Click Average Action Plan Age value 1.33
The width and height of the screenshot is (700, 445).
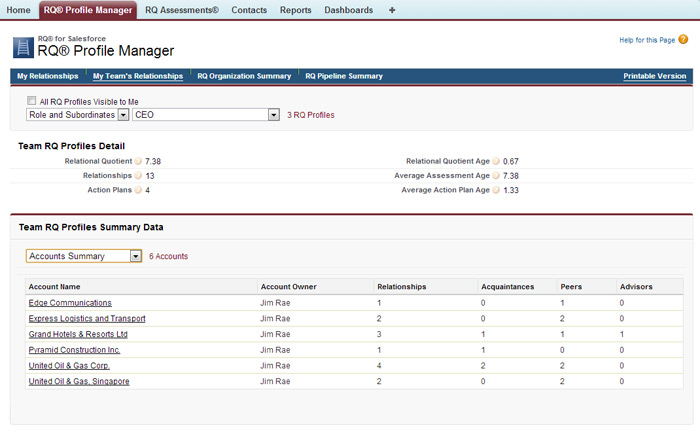(x=511, y=190)
